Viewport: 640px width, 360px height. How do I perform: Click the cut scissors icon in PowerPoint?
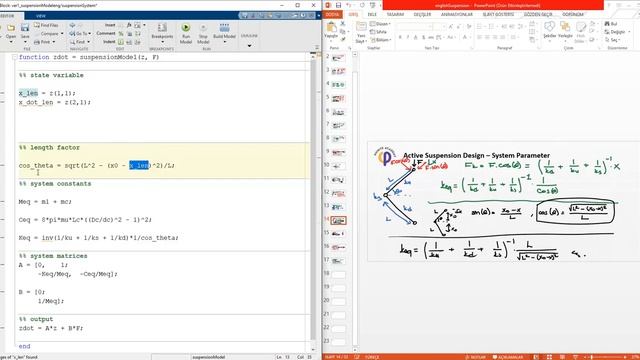click(x=343, y=24)
